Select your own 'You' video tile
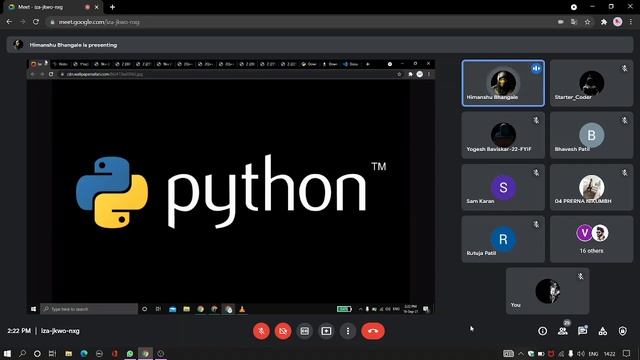This screenshot has height=360, width=640. click(x=547, y=291)
